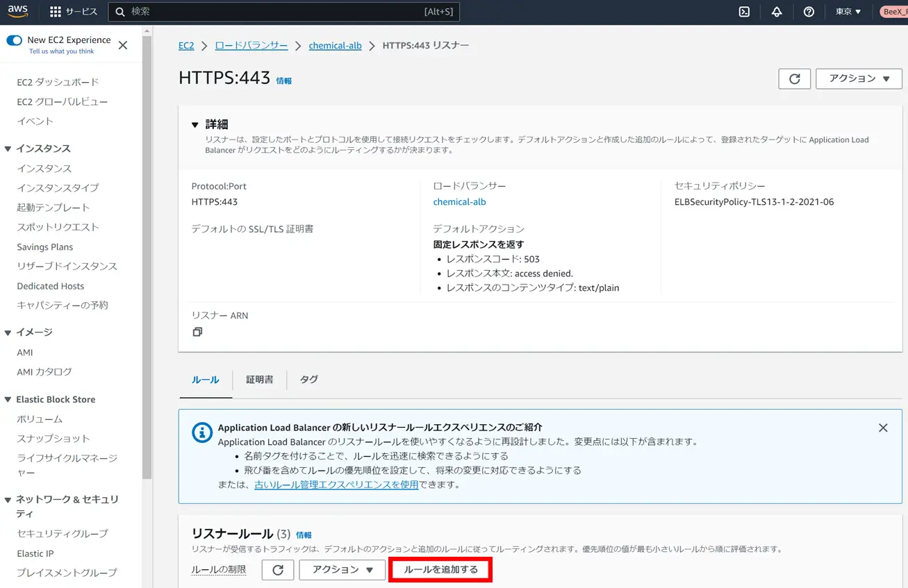The image size is (908, 588).
Task: Open イベント in the sidebar
Action: tap(35, 121)
